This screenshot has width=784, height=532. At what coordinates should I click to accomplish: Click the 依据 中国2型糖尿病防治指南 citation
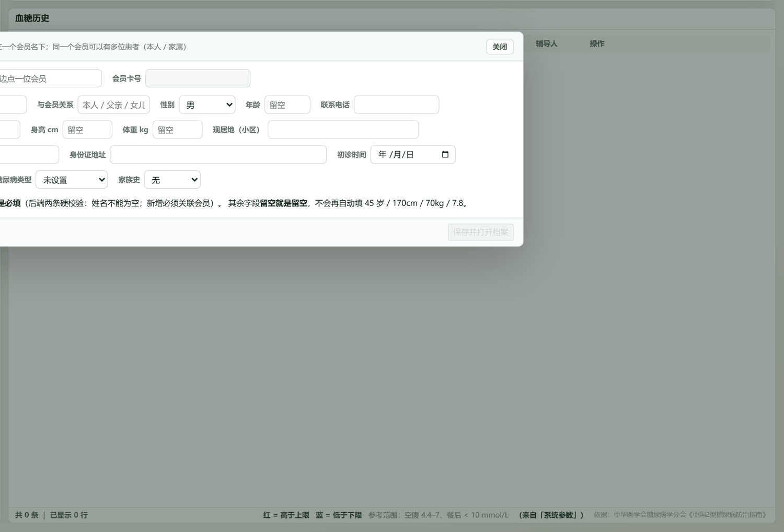pyautogui.click(x=682, y=515)
